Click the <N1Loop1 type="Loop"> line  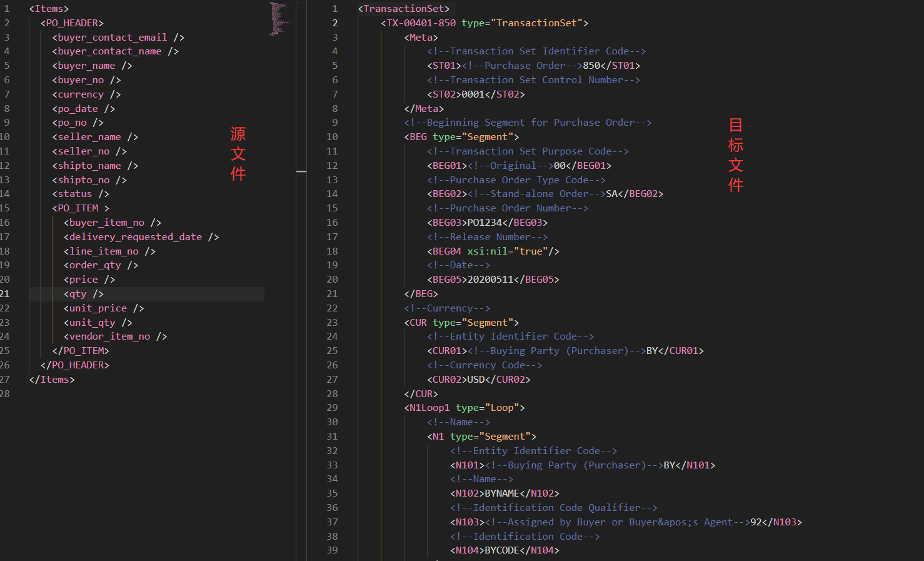(465, 408)
